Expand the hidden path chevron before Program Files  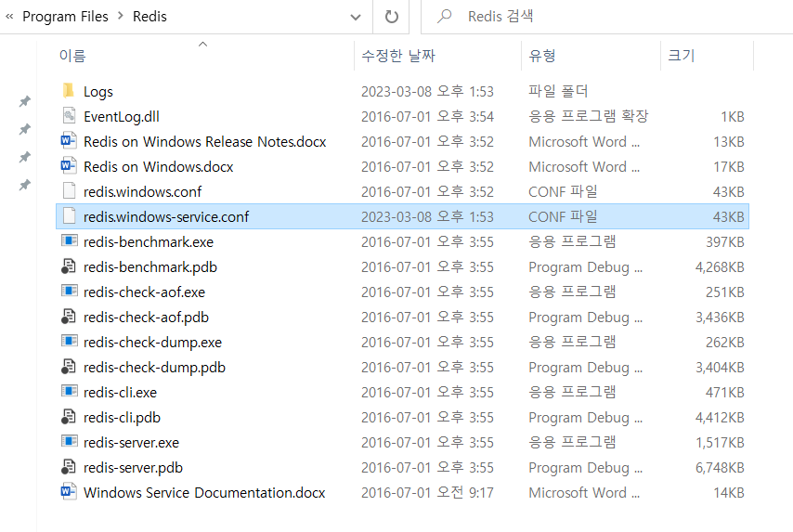pyautogui.click(x=9, y=16)
